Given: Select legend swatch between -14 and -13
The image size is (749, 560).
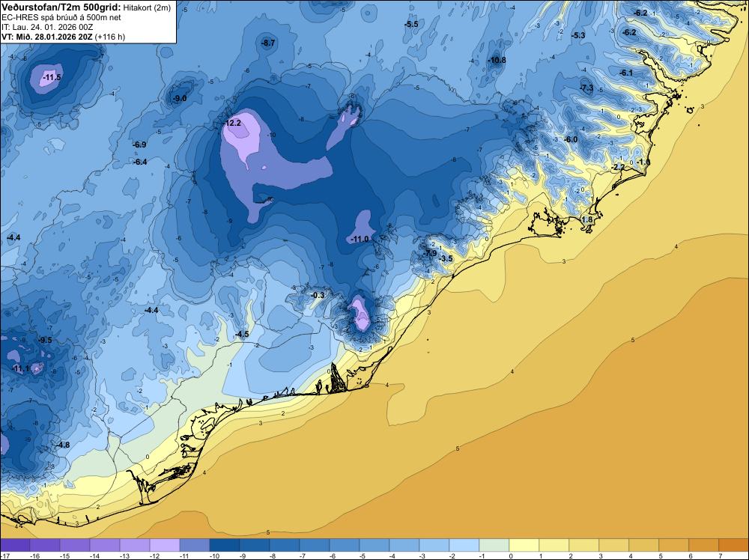Looking at the screenshot, I should [105, 544].
